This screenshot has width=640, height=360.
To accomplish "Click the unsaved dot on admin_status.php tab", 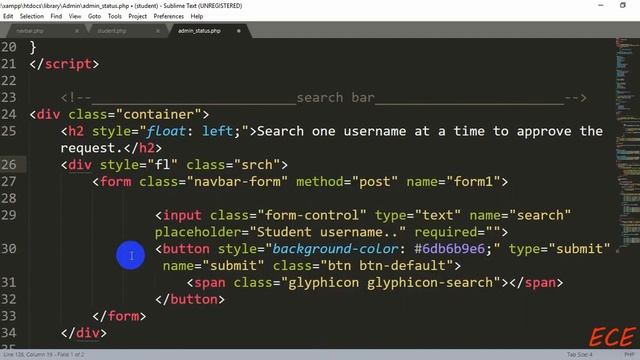I will (239, 31).
